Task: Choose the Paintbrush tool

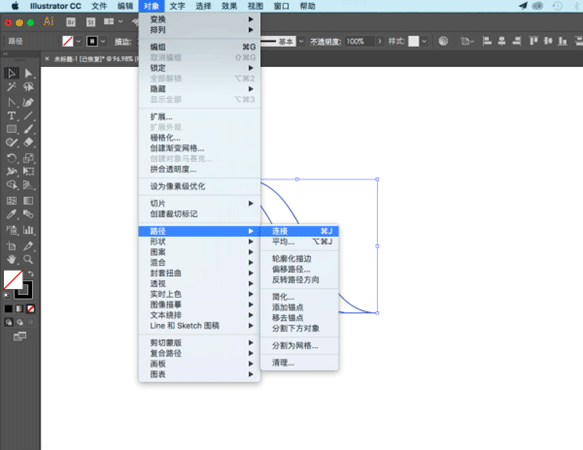Action: (x=28, y=129)
